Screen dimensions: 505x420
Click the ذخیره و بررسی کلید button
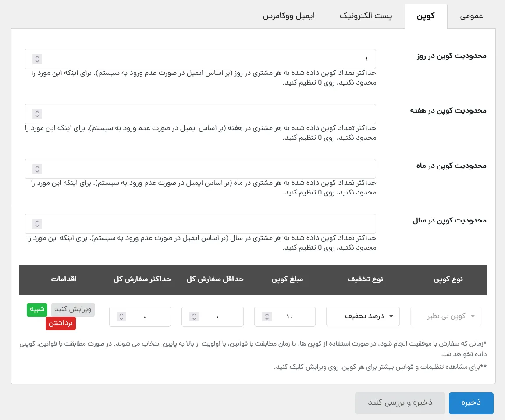[400, 403]
